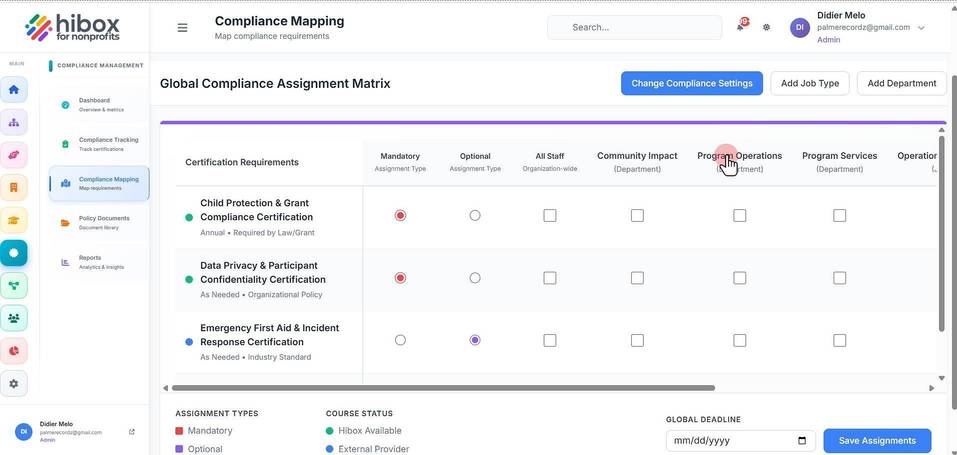Open the notifications bell icon

click(x=741, y=26)
